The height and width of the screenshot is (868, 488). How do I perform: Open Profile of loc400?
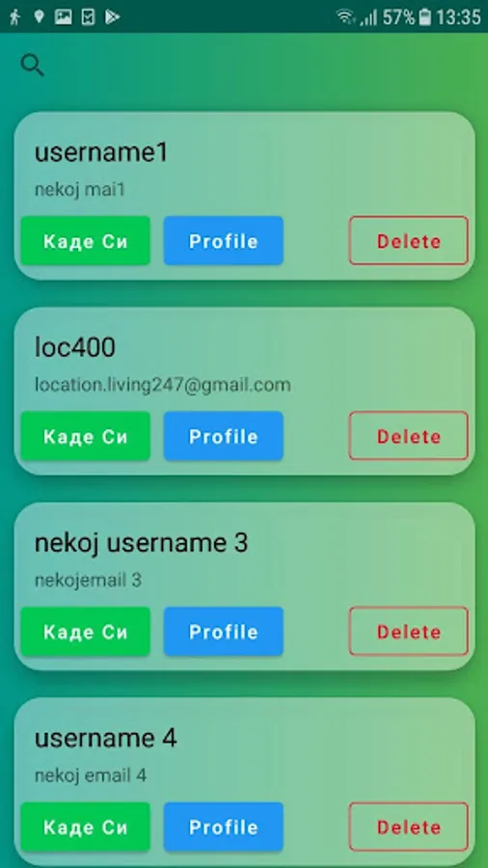pyautogui.click(x=224, y=436)
